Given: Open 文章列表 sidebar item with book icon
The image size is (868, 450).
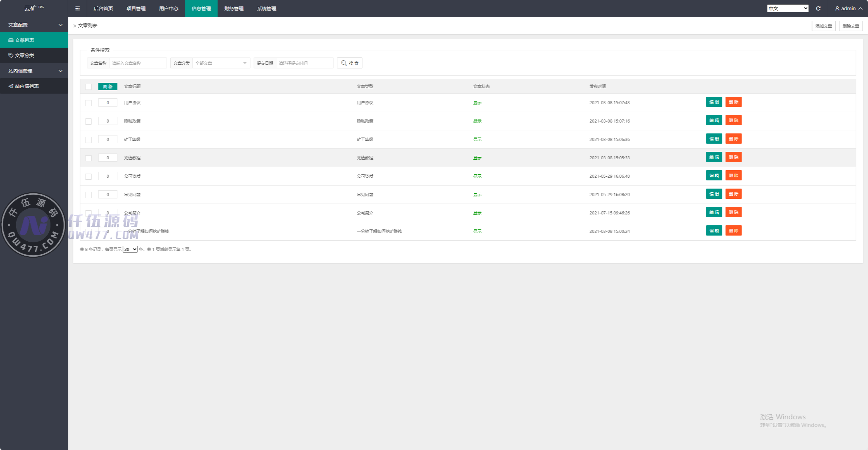Looking at the screenshot, I should click(x=24, y=40).
